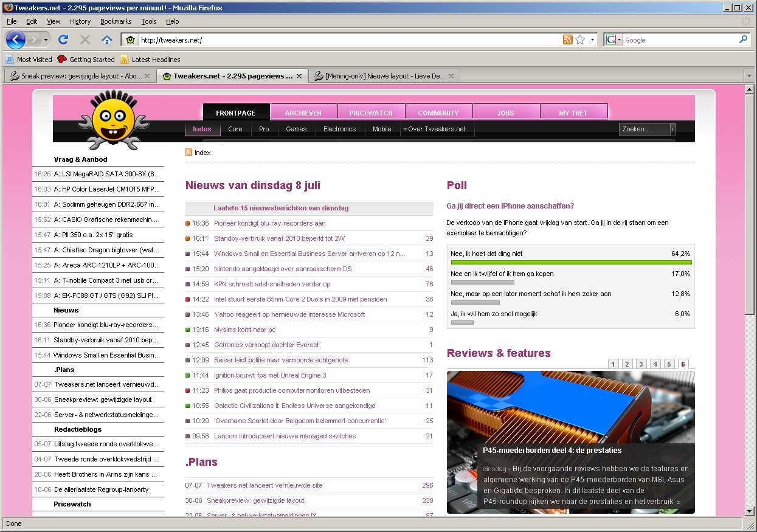Select the MY TNET site tab

click(573, 112)
